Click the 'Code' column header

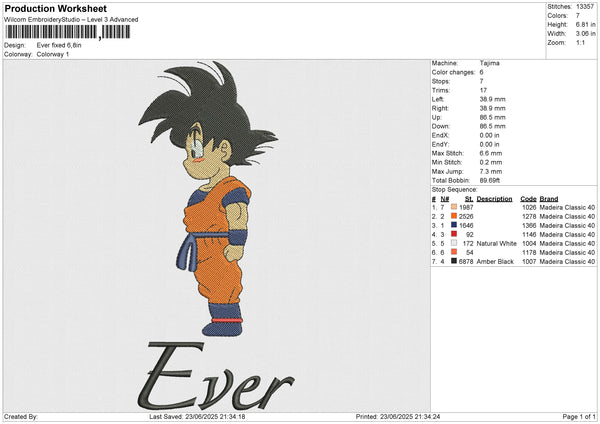click(528, 199)
